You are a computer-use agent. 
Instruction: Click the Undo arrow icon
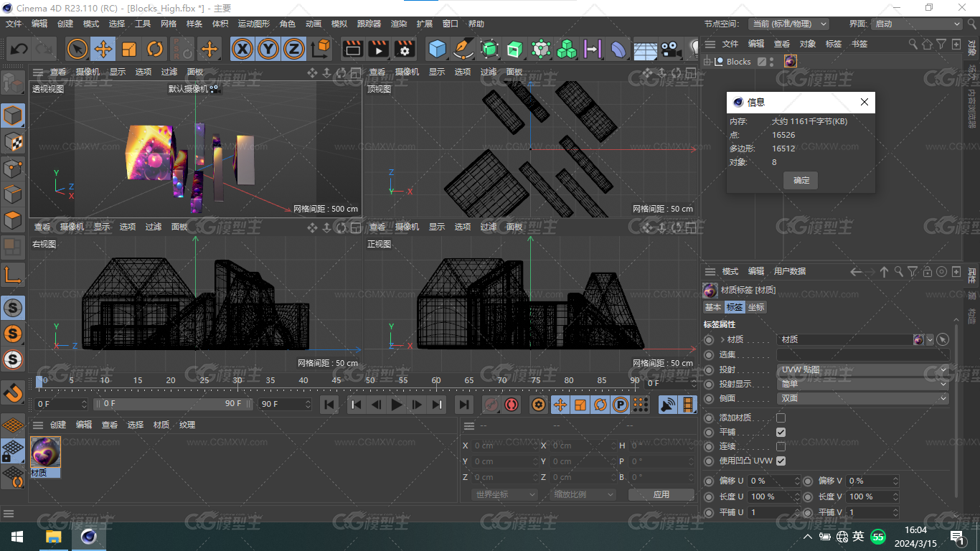click(x=19, y=49)
